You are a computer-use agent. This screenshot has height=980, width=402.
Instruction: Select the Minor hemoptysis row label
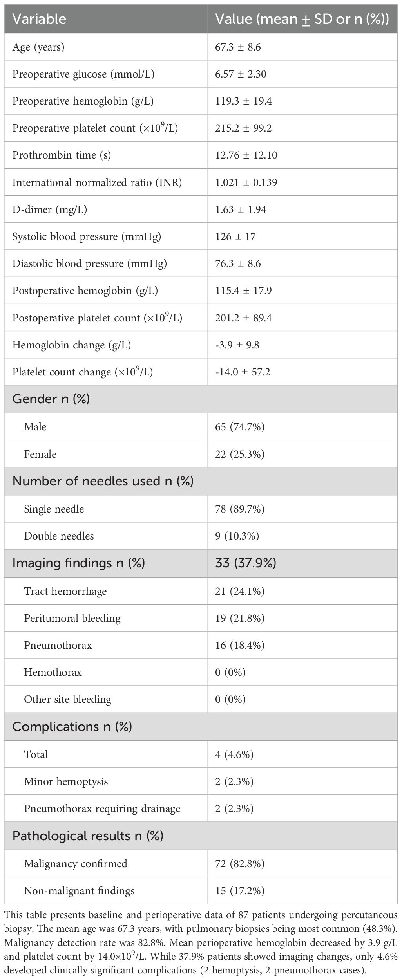click(66, 781)
